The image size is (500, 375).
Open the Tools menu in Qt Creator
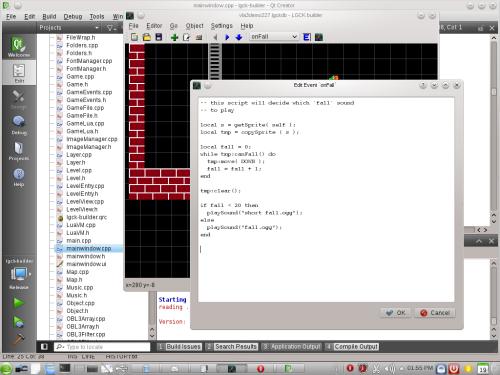point(97,16)
